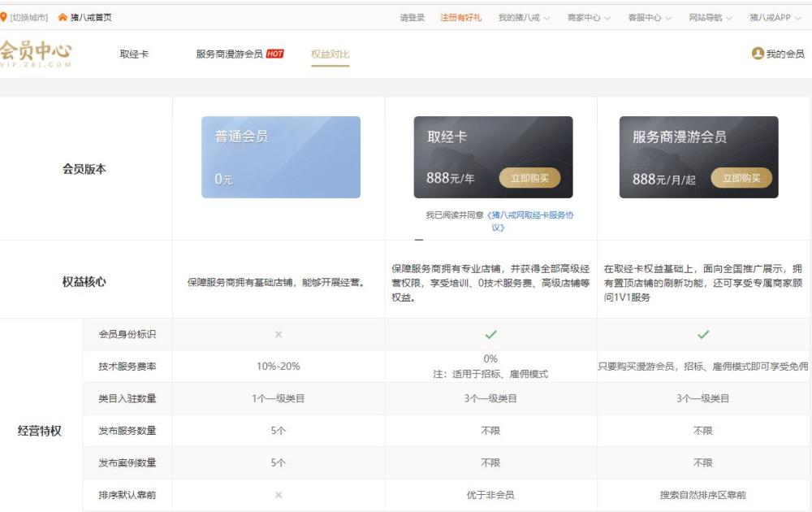Click green checkmark in 服务商漫游会员 column
812x512 pixels.
pyautogui.click(x=703, y=335)
